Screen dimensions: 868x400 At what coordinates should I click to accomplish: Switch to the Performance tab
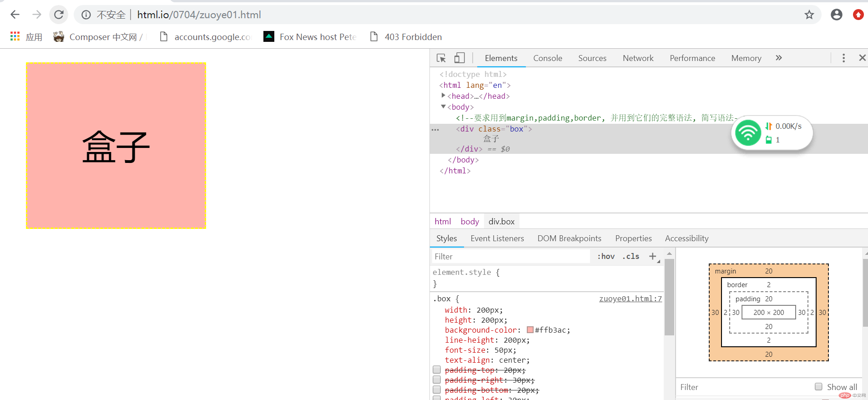coord(692,58)
